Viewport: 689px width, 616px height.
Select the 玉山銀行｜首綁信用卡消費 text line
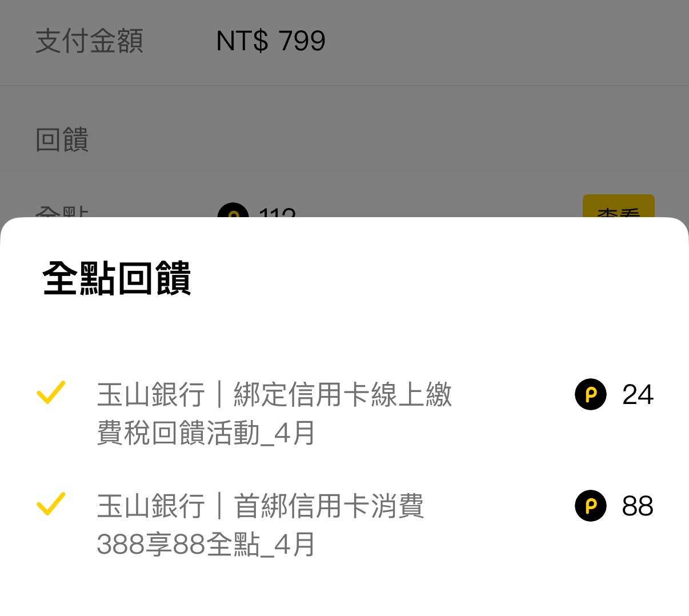(x=261, y=506)
